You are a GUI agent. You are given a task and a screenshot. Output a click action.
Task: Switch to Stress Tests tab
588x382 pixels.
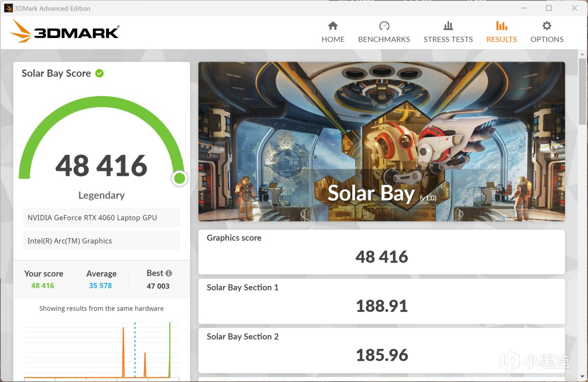(448, 32)
